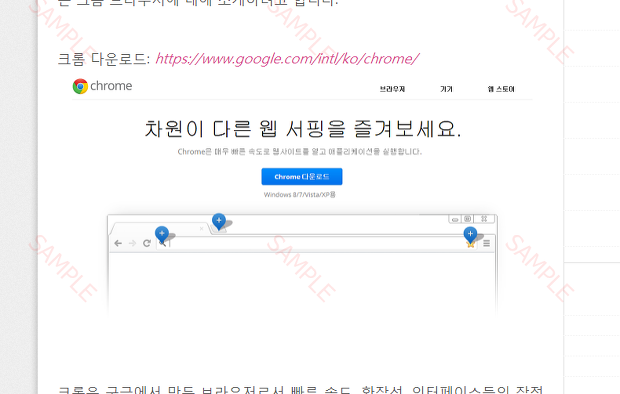Open the 브라우저 menu item
This screenshot has height=394, width=620.
point(392,89)
